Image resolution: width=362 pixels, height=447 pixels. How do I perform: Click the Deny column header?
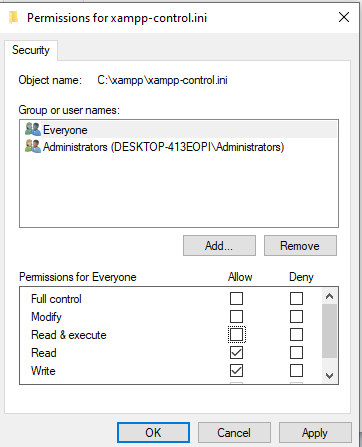pos(301,277)
